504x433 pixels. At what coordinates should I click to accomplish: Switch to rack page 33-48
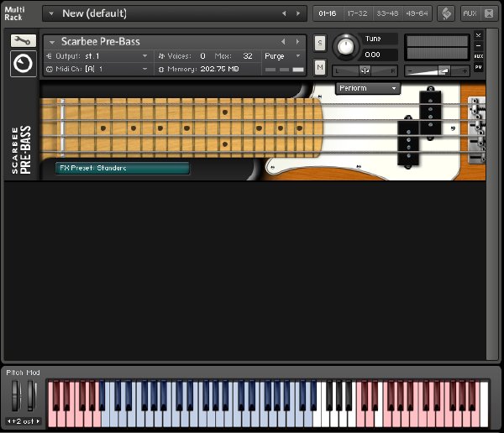[387, 13]
